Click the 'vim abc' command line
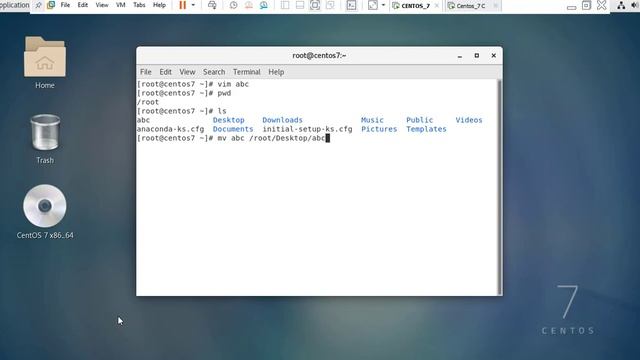 (x=193, y=84)
